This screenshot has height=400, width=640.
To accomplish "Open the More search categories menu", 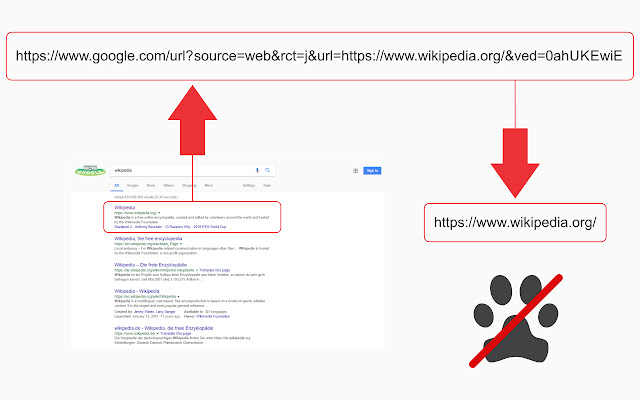I will 209,185.
